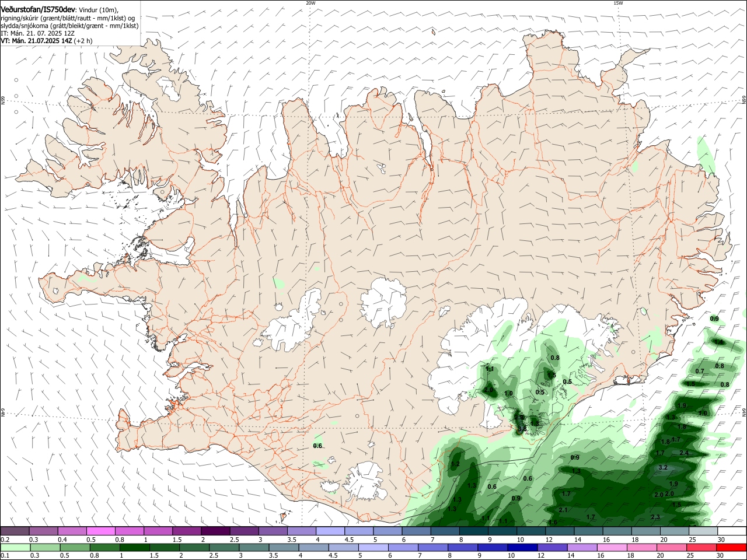
Task: Select the top row swatch labeled 16
Action: [x=616, y=531]
